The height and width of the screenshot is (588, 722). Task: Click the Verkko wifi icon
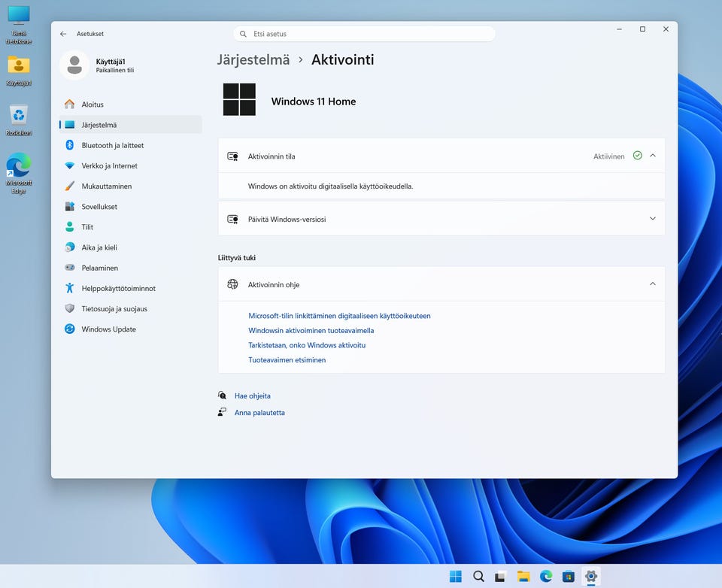click(x=69, y=165)
